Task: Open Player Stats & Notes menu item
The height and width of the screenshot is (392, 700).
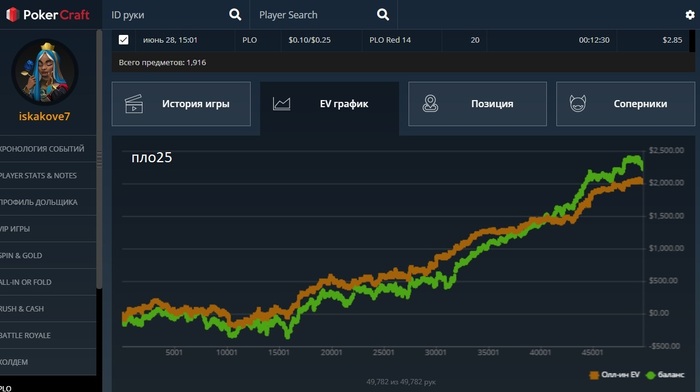Action: click(48, 175)
